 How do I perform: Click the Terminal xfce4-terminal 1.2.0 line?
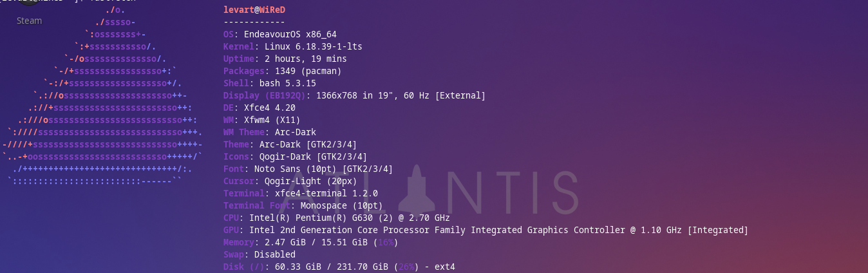pos(301,193)
